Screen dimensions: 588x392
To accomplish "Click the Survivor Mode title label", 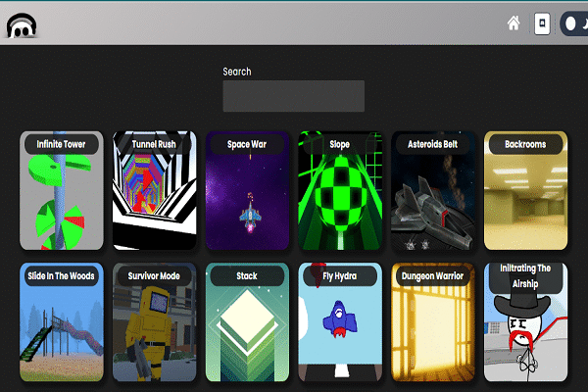I will 154,276.
